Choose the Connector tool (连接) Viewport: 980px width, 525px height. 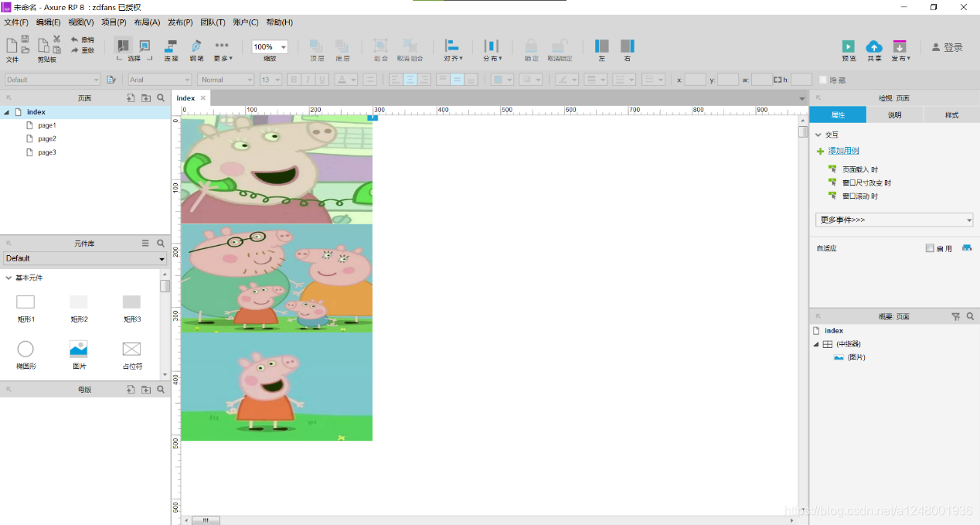click(x=171, y=46)
